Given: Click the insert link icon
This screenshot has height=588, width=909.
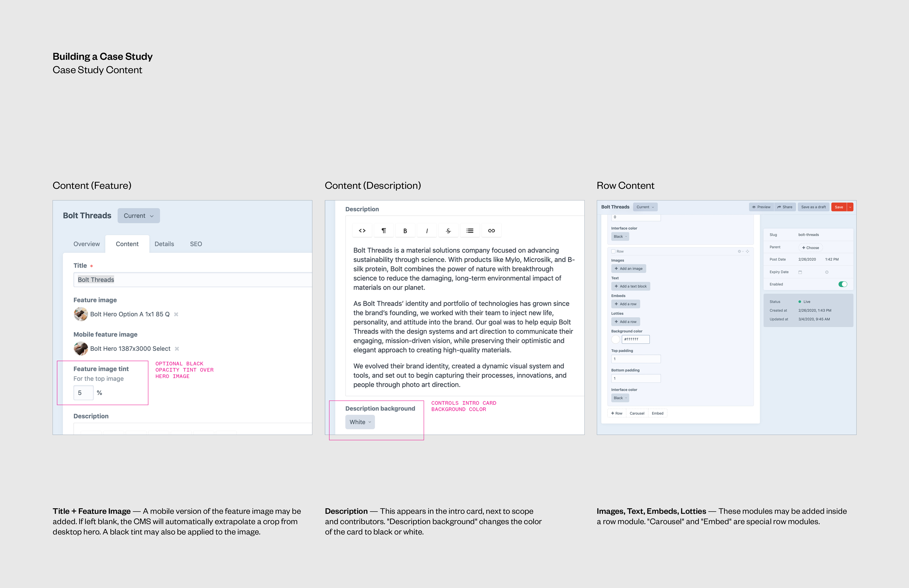Looking at the screenshot, I should (491, 231).
